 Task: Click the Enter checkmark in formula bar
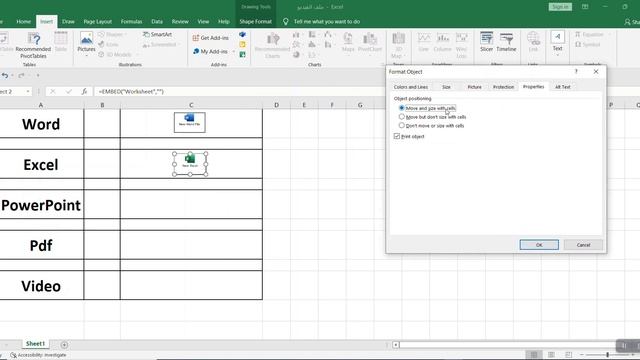click(x=68, y=91)
